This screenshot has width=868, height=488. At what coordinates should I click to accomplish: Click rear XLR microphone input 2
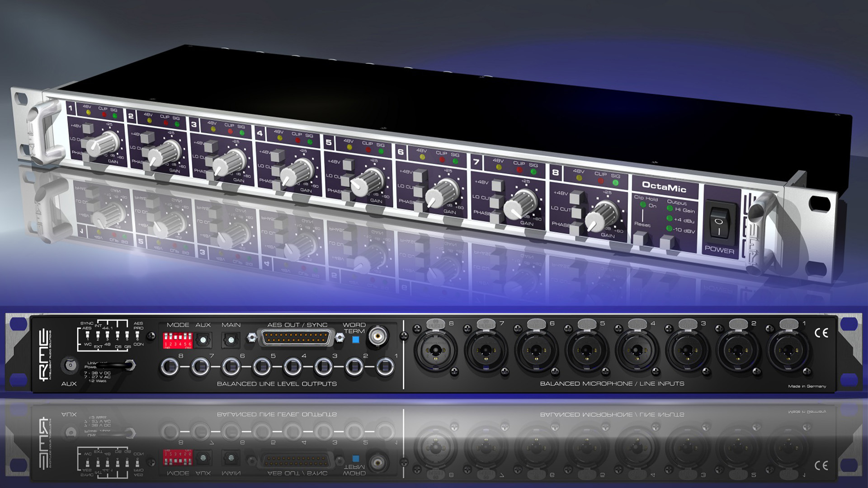point(737,351)
